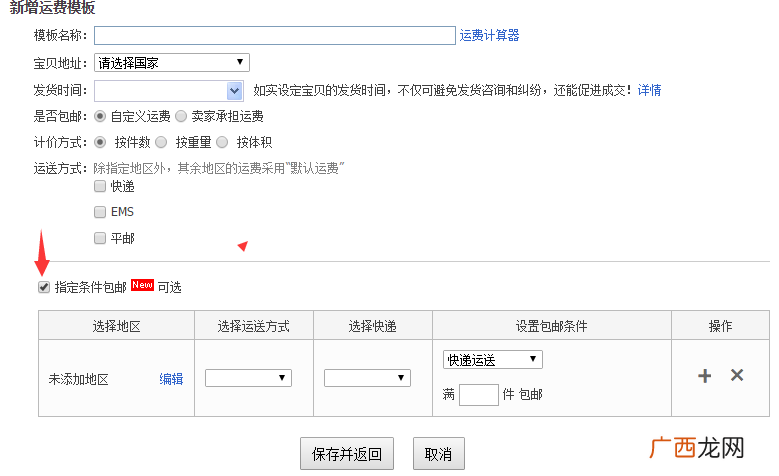Click the 取消 button
The image size is (779, 476).
(439, 454)
